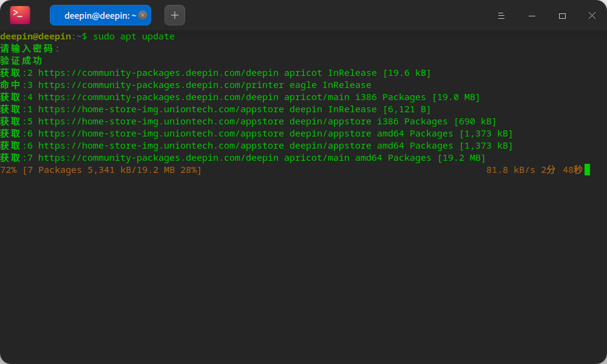The image size is (607, 364).
Task: Close the terminal window
Action: (592, 15)
